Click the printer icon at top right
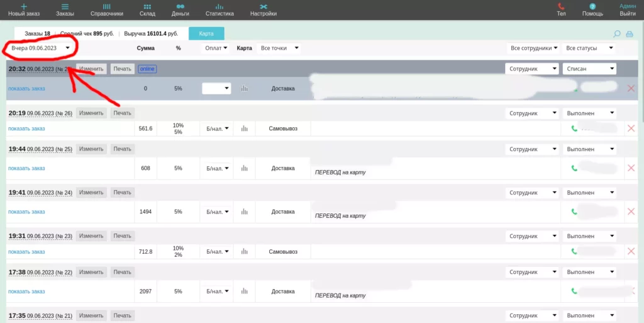The height and width of the screenshot is (323, 644). 629,34
